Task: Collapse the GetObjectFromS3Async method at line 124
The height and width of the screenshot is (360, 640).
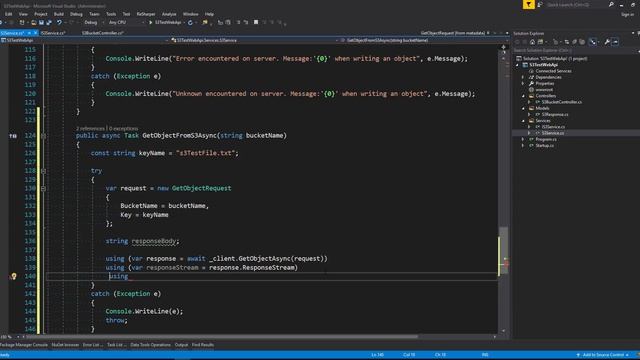Action: 43,136
